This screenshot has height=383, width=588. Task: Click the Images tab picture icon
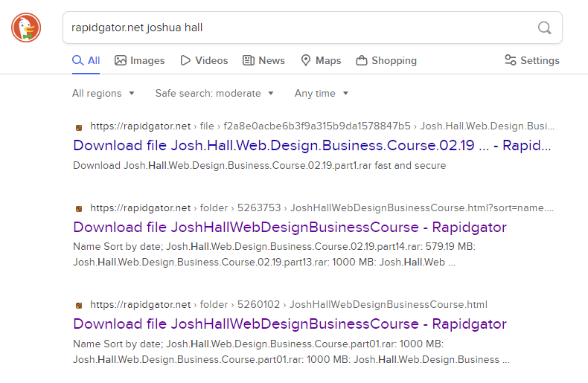click(121, 60)
